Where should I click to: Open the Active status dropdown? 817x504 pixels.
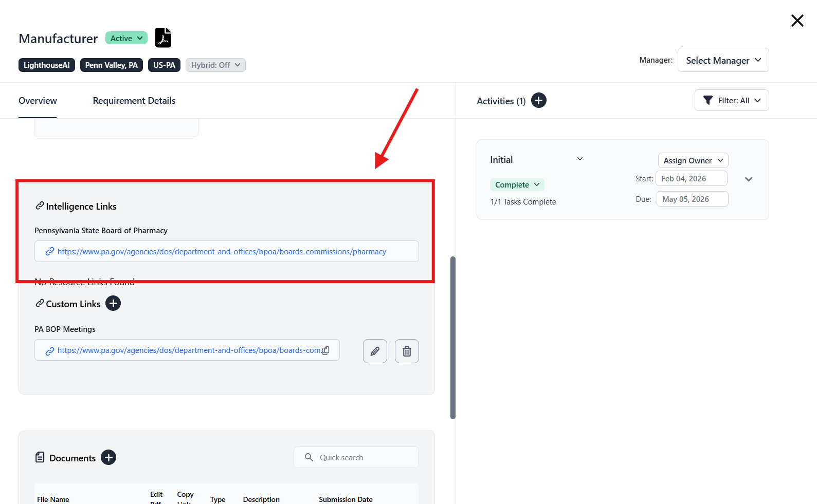[126, 38]
